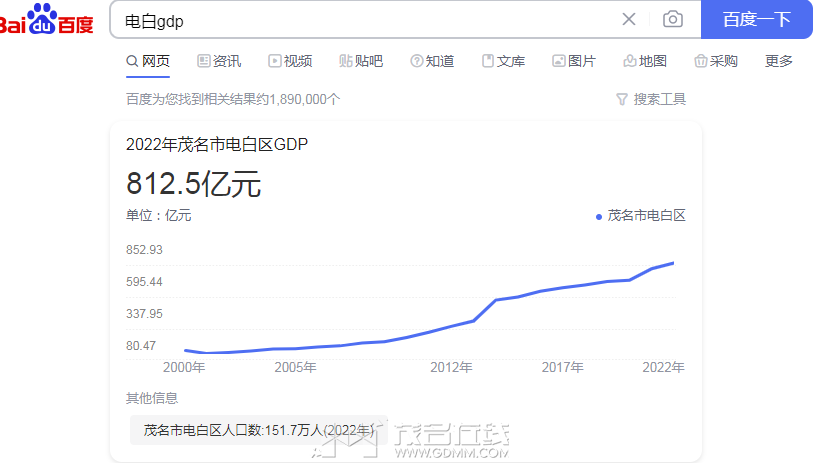This screenshot has width=818, height=463.
Task: Toggle 茂名市电白区 legend dot
Action: pos(599,216)
